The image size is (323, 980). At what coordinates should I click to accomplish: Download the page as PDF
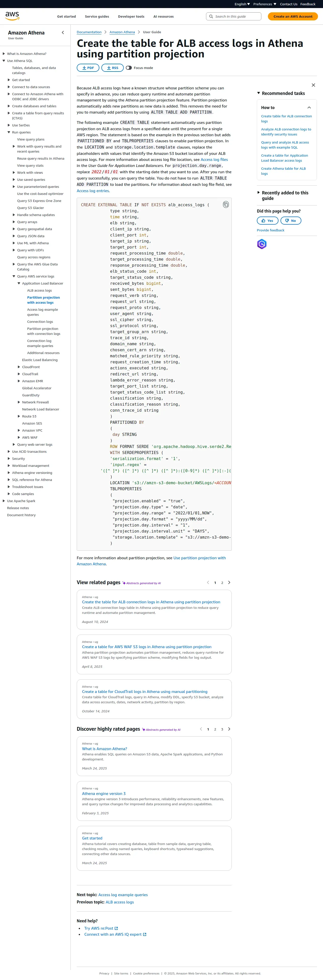[88, 68]
